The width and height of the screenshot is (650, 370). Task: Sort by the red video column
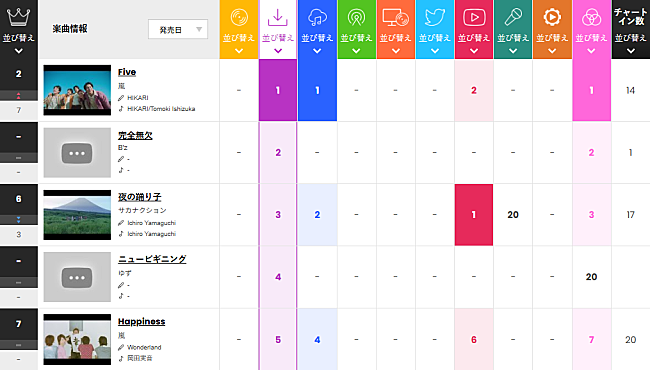click(x=474, y=44)
